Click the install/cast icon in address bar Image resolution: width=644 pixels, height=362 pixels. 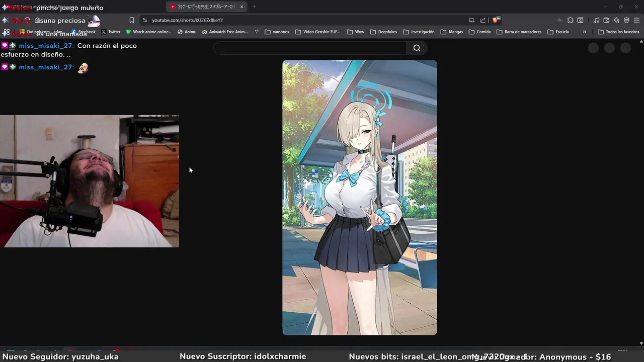click(471, 20)
